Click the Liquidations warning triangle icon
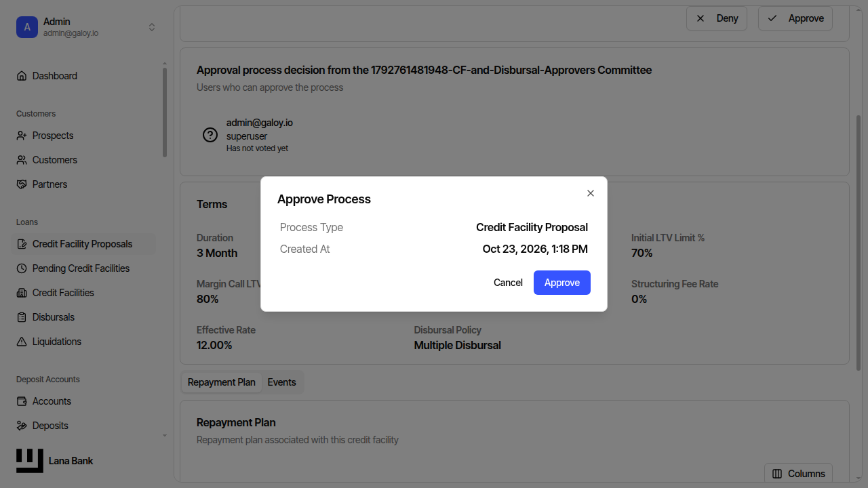 tap(22, 342)
